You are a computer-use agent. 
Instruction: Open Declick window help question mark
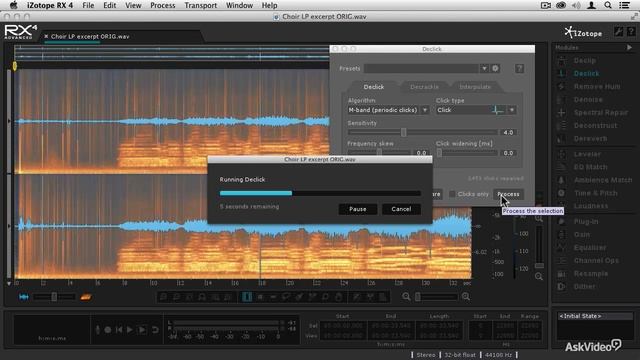pos(519,69)
